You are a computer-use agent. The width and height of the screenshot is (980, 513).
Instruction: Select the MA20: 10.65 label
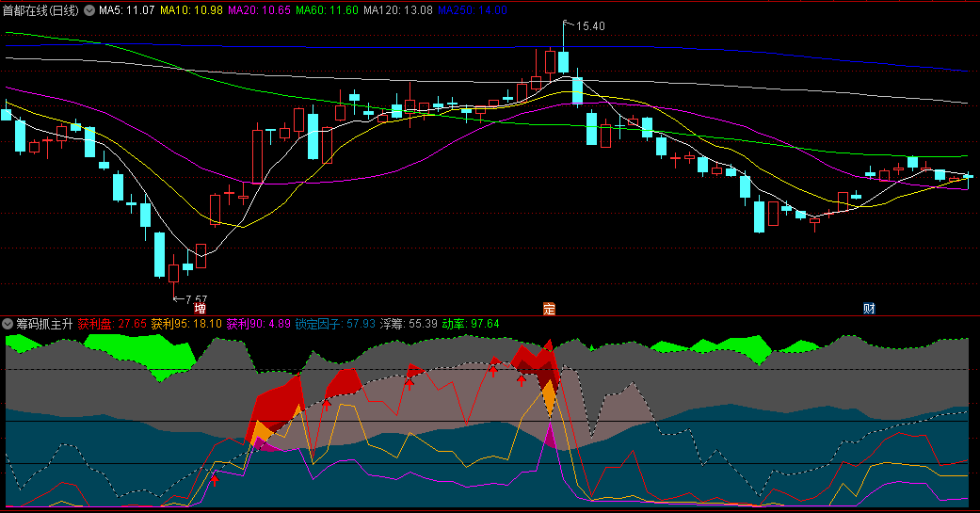(260, 10)
